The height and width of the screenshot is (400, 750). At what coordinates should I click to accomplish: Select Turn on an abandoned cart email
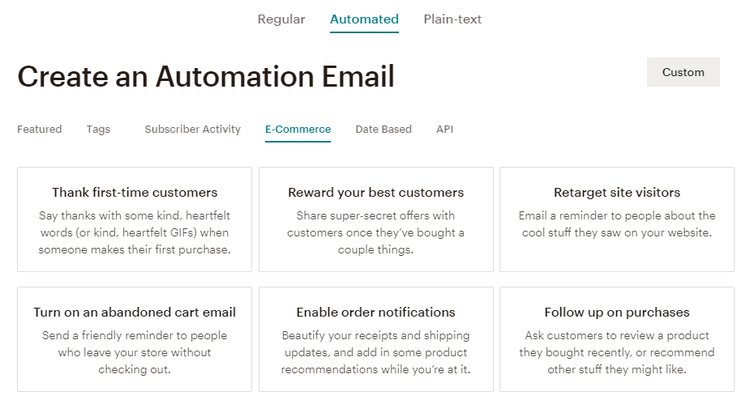134,312
